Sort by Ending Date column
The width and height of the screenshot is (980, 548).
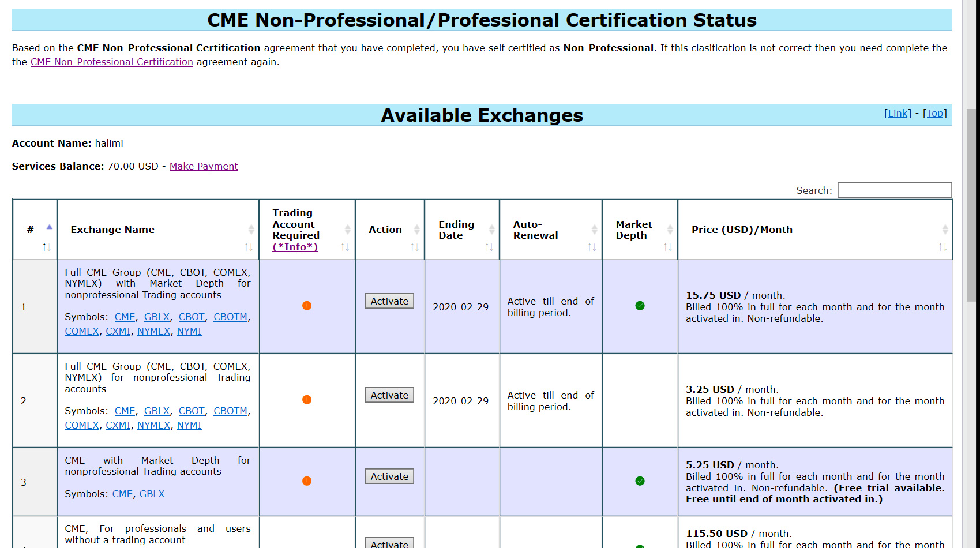462,230
